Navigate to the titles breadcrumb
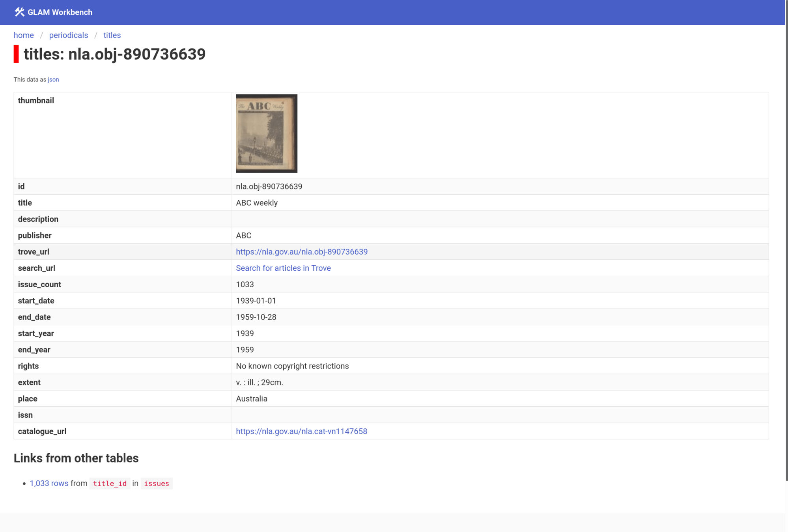 point(112,35)
